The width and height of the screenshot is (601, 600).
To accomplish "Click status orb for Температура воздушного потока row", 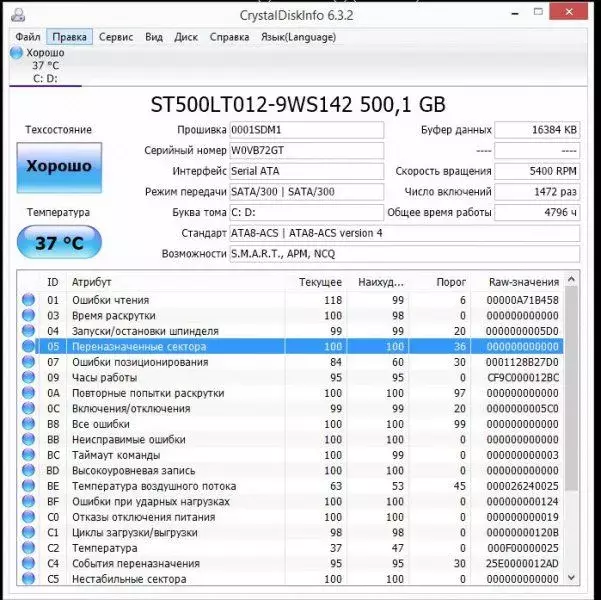I will [x=28, y=486].
